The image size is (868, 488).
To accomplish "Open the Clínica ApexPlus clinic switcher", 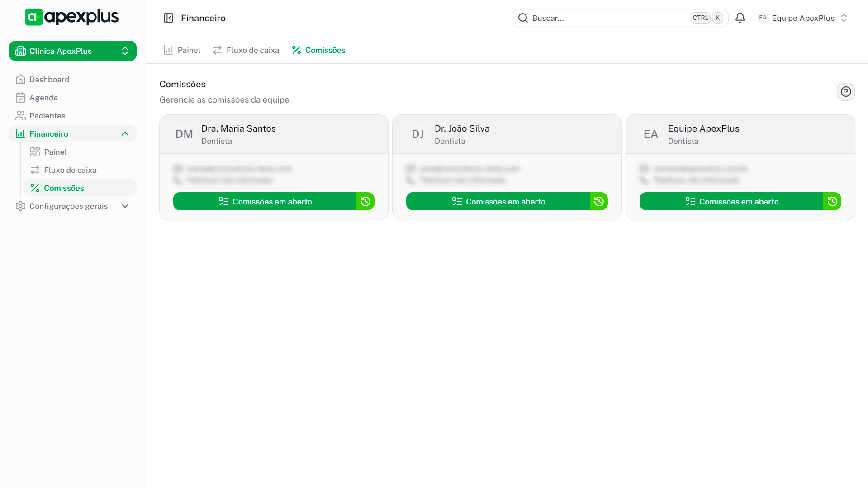I will point(73,51).
